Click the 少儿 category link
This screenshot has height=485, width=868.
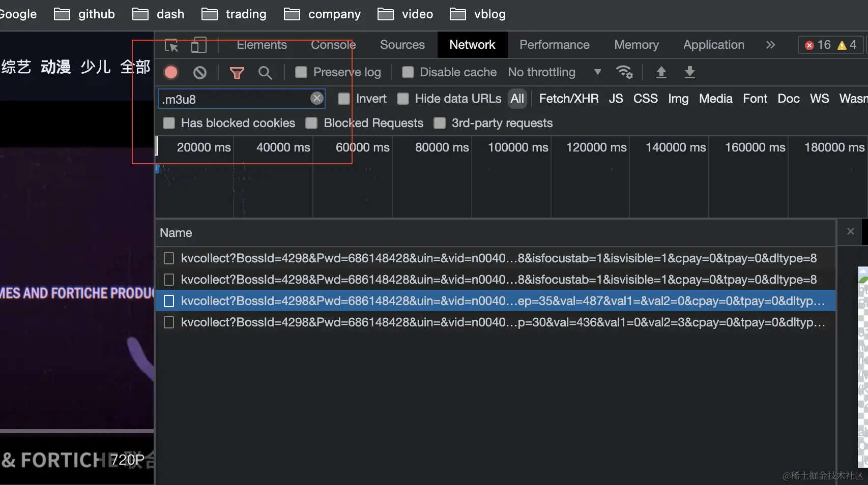(96, 67)
